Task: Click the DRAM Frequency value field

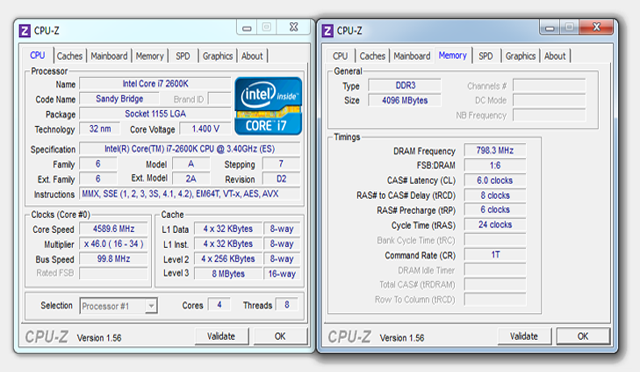Action: tap(495, 150)
